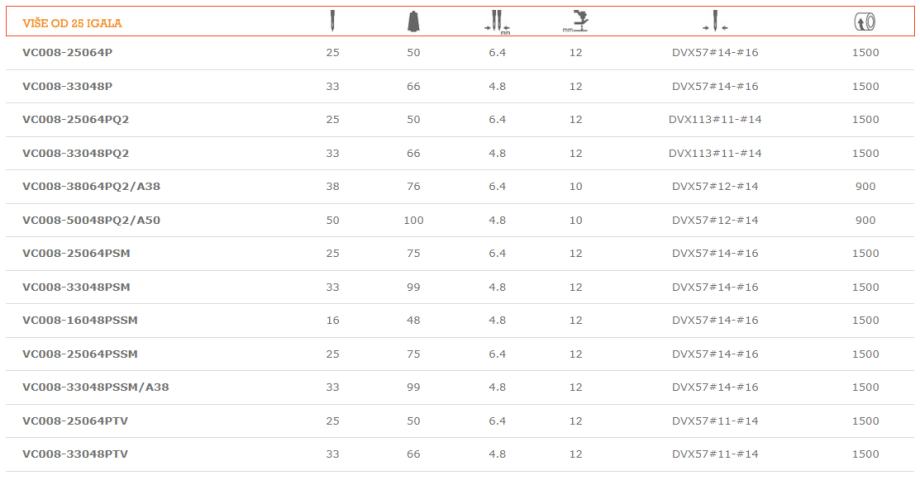
Task: Click the needle size column icon
Action: (714, 21)
